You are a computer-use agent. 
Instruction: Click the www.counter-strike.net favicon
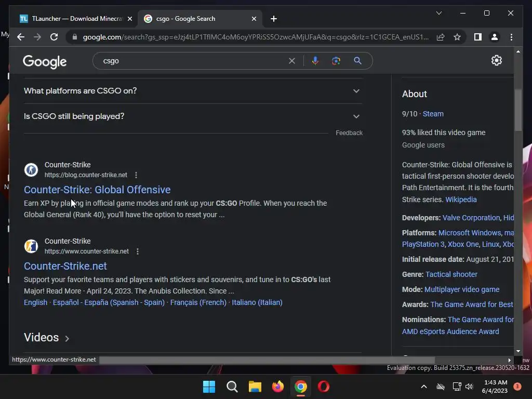31,246
